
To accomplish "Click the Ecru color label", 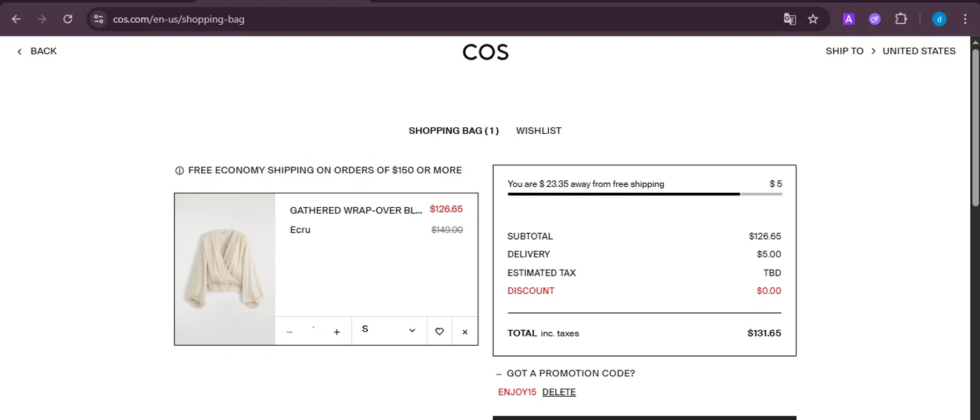I will (x=300, y=230).
